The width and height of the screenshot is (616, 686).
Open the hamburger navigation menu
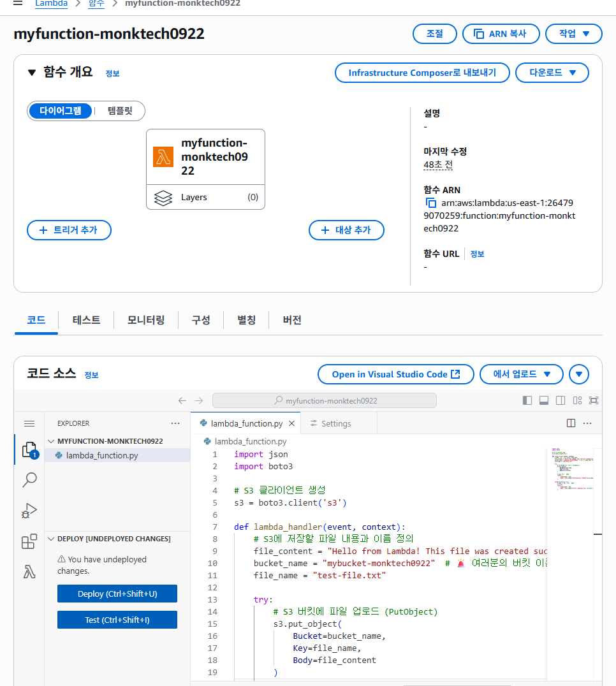coord(18,3)
